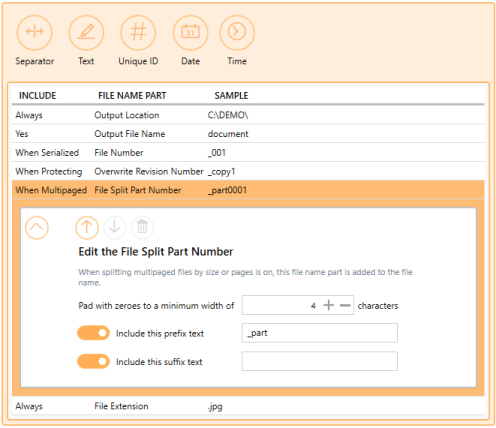The width and height of the screenshot is (496, 428).
Task: Toggle Include this prefix text switch
Action: click(x=93, y=333)
